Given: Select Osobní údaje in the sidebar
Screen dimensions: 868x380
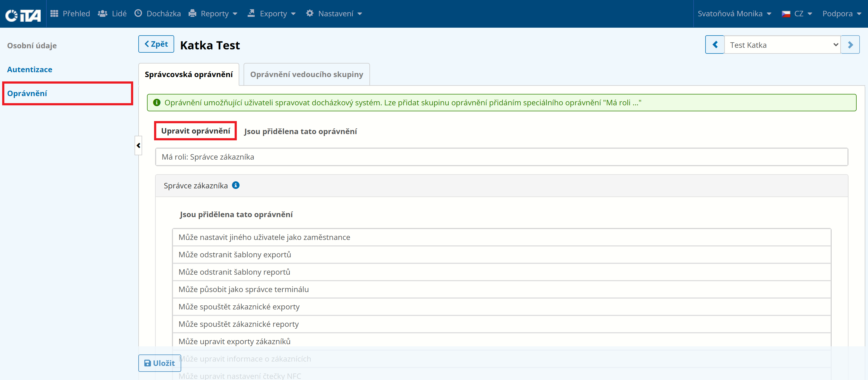Looking at the screenshot, I should (x=32, y=46).
